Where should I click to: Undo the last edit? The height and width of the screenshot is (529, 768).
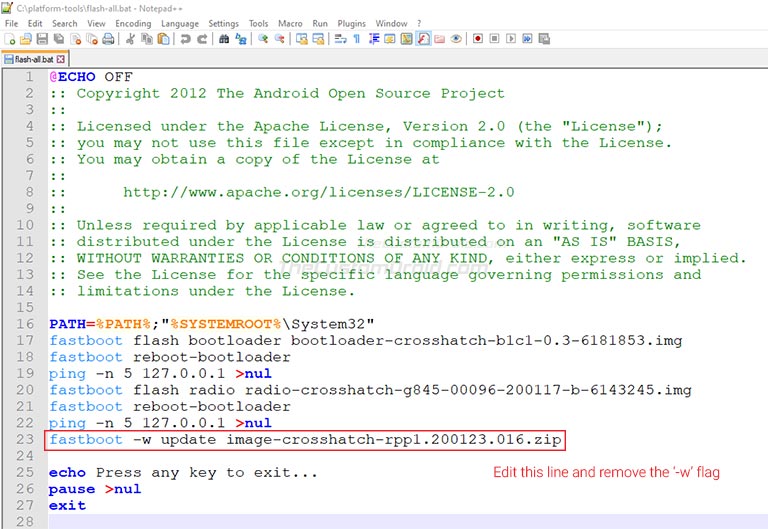[185, 39]
